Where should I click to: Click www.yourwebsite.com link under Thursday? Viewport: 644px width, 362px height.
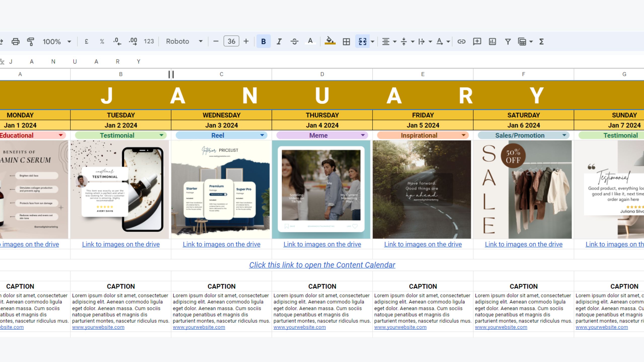click(300, 327)
